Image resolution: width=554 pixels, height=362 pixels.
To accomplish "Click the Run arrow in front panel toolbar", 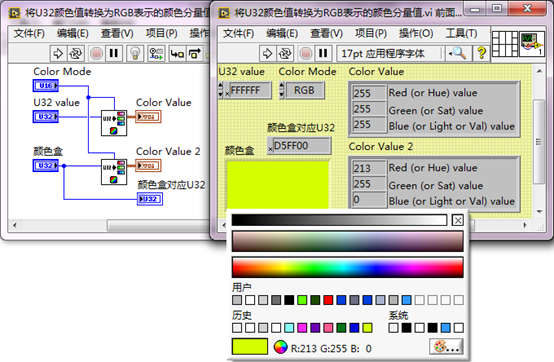I will [267, 53].
